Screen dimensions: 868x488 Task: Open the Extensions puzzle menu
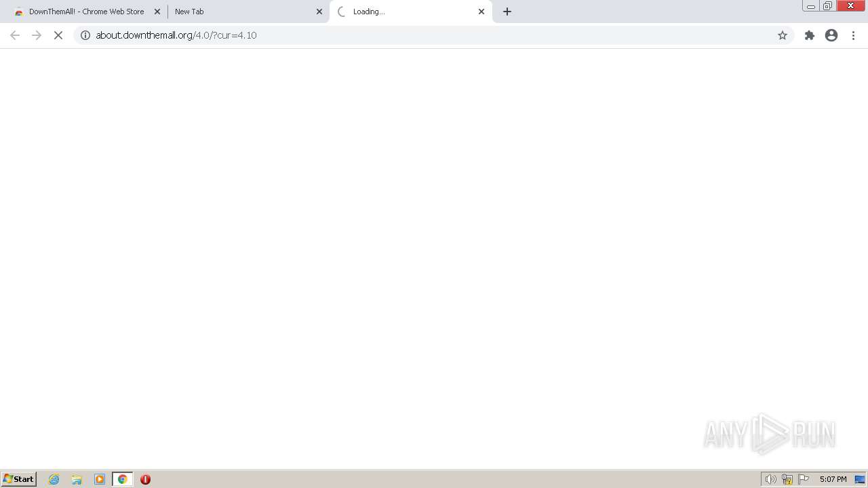pos(810,35)
